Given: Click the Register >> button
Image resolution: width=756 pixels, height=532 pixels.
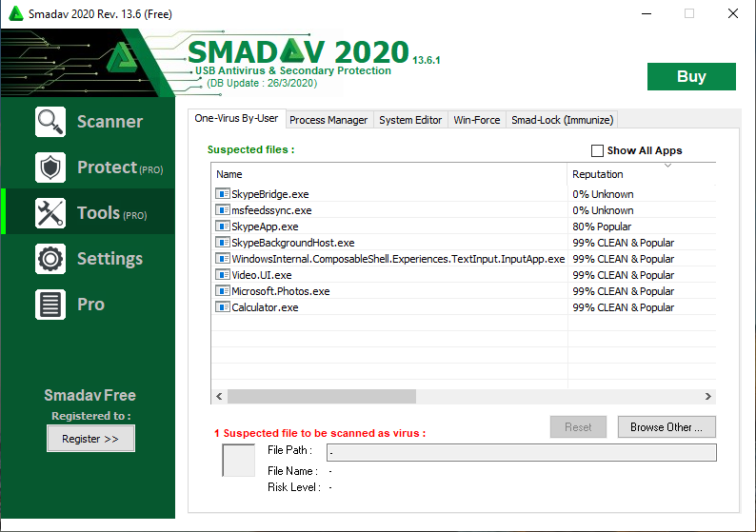Looking at the screenshot, I should coord(90,439).
